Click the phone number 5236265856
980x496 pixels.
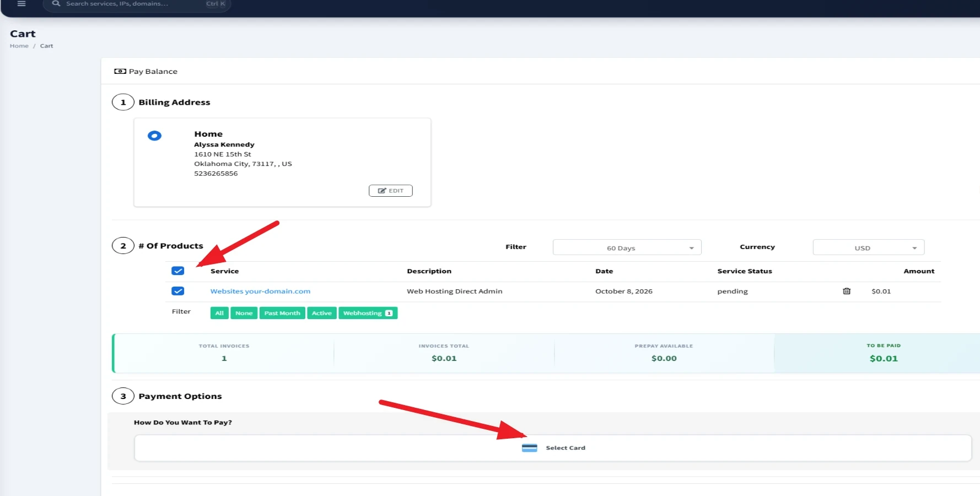tap(216, 174)
